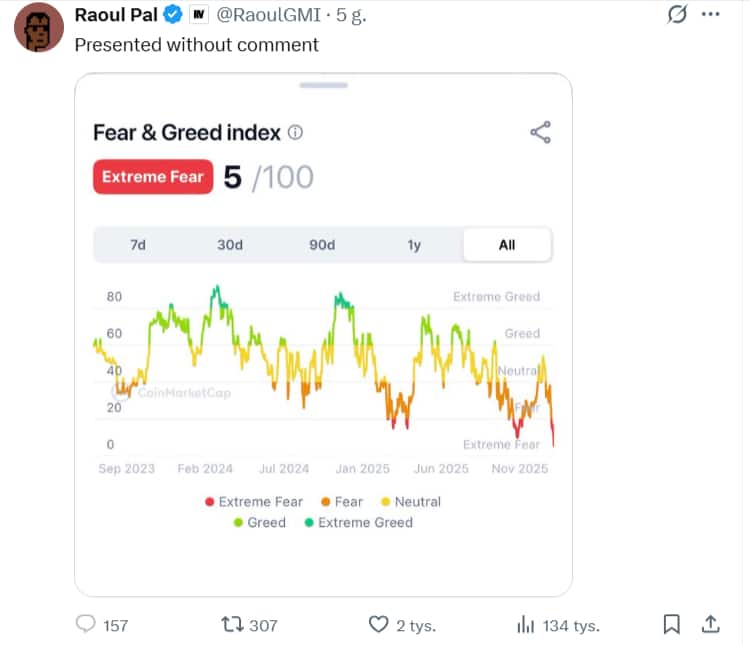Click the Grok icon on the post
Image resolution: width=750 pixels, height=645 pixels.
coord(676,15)
